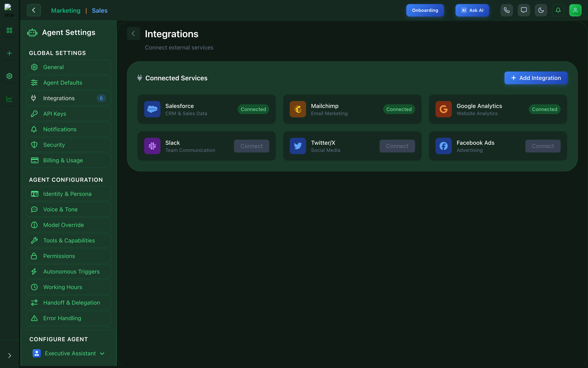This screenshot has width=588, height=368.
Task: Click the plus icon in left rail
Action: (x=9, y=53)
